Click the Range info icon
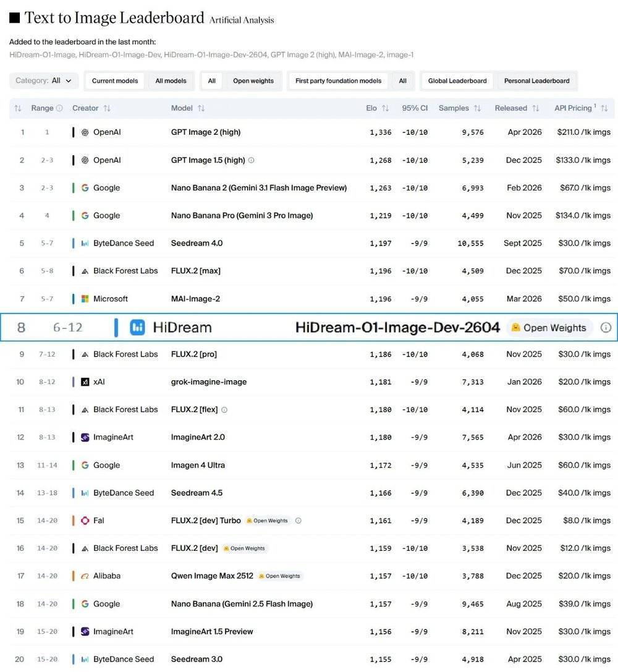 coord(59,108)
